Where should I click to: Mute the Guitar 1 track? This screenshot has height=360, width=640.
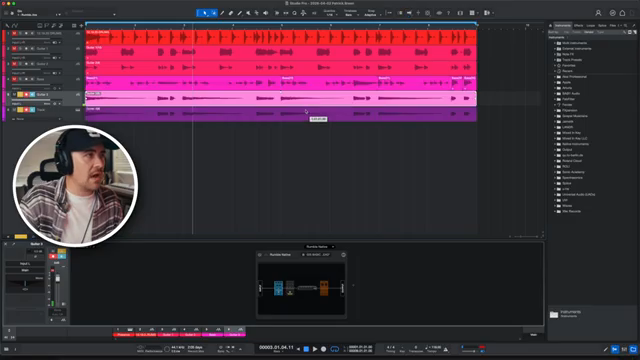tap(14, 49)
